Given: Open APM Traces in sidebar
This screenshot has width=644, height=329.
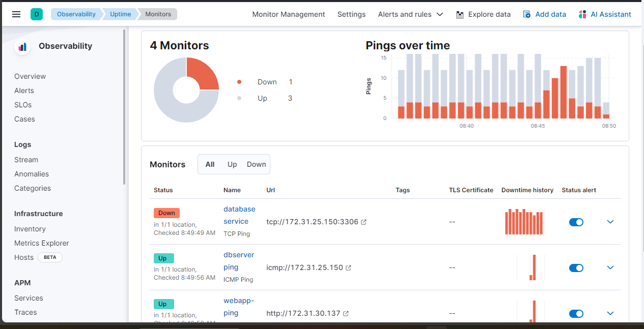Looking at the screenshot, I should 25,312.
